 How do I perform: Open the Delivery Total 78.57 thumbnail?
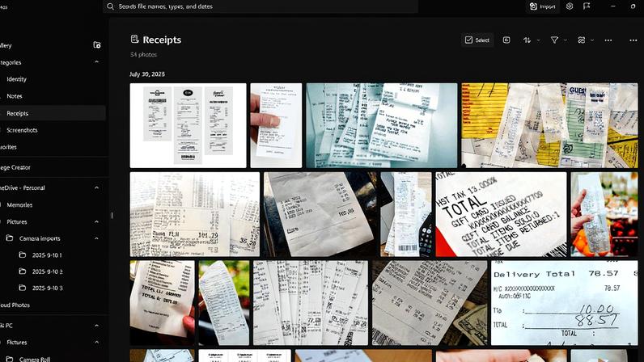(565, 303)
